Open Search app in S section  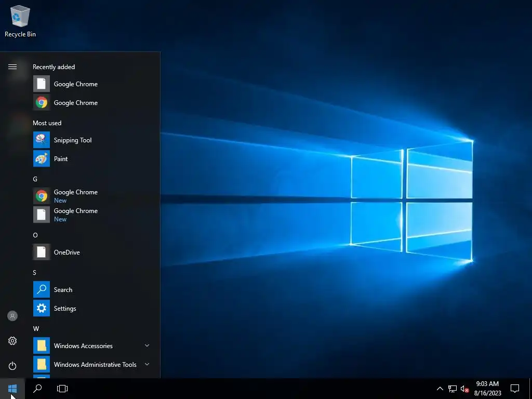tap(91, 290)
